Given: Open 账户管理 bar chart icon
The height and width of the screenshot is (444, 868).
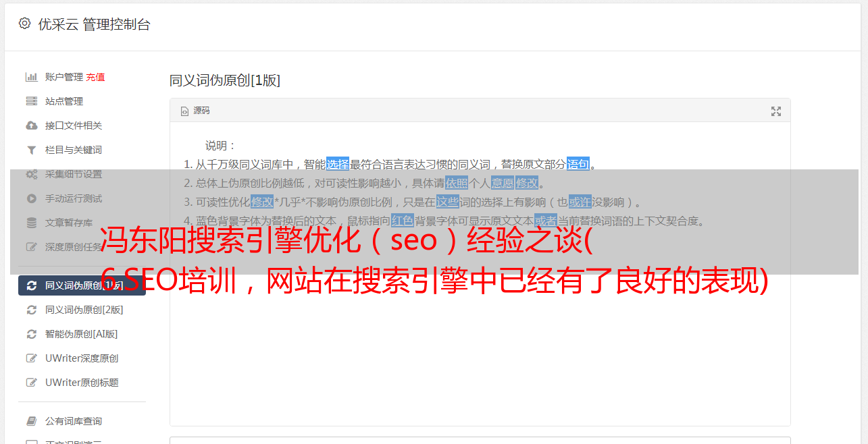Looking at the screenshot, I should click(31, 77).
